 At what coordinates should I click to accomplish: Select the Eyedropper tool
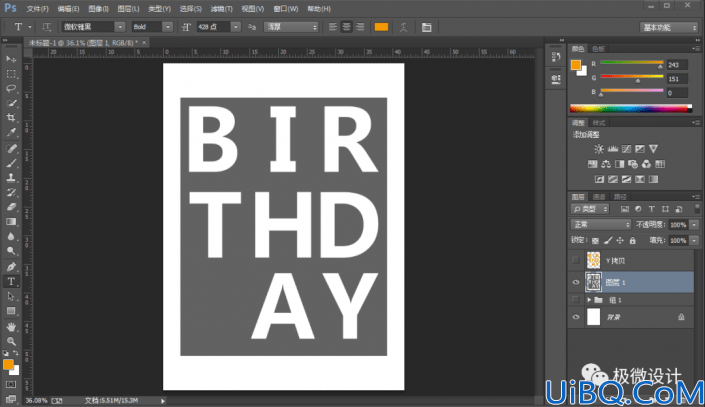[x=11, y=133]
